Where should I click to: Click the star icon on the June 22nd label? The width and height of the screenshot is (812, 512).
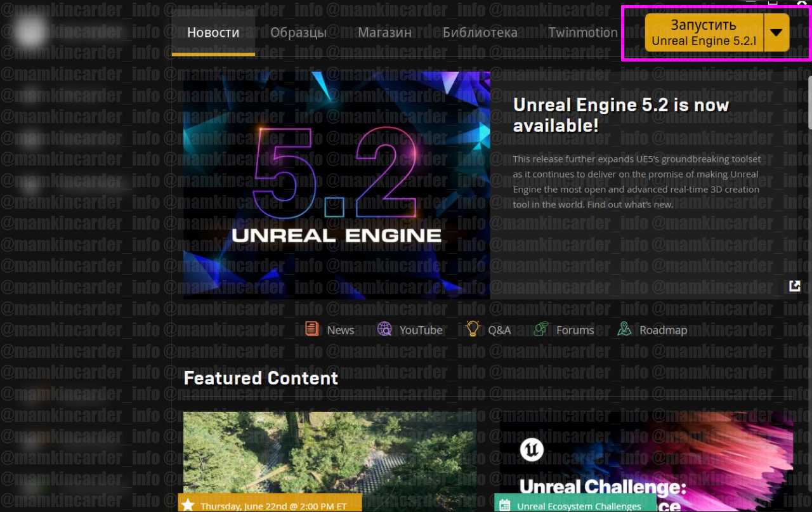(x=188, y=505)
